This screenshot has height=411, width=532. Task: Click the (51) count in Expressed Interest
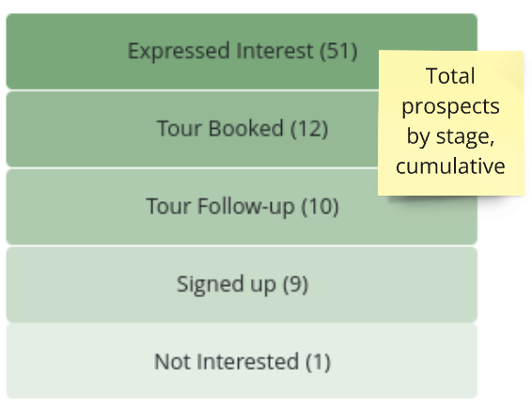[x=338, y=51]
